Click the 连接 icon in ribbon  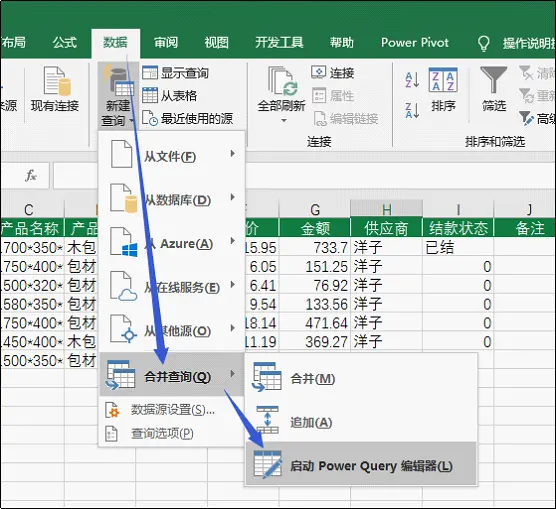click(318, 72)
